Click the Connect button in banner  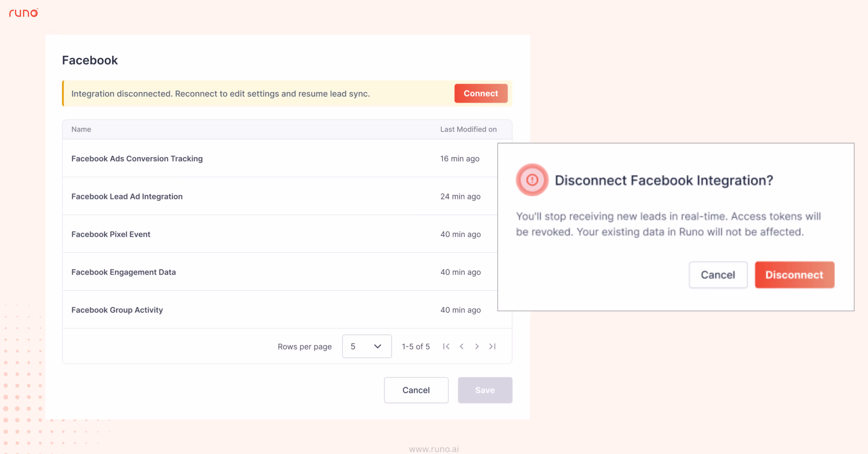tap(481, 93)
